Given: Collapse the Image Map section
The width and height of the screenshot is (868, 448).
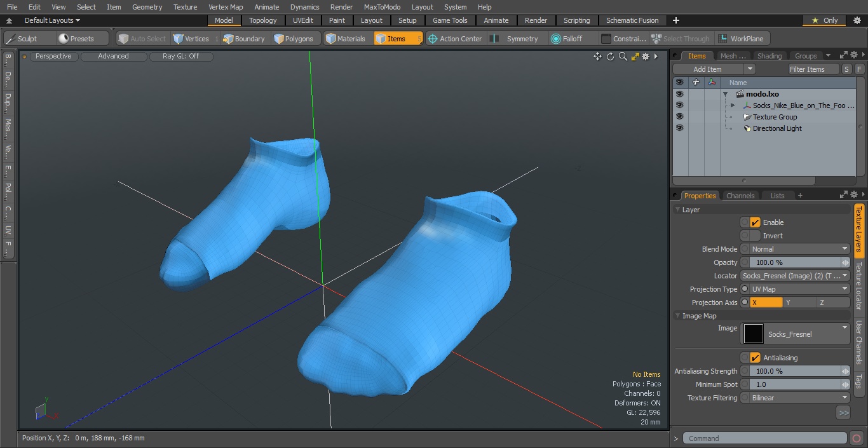Looking at the screenshot, I should point(678,316).
